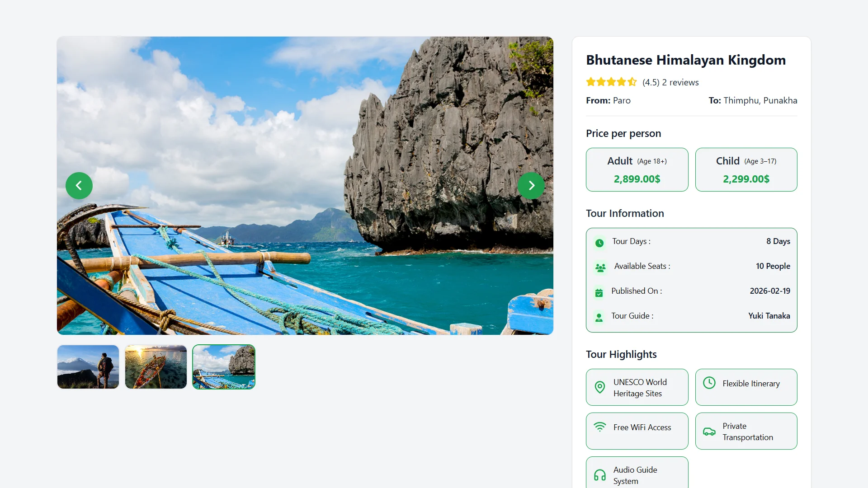This screenshot has height=488, width=868.
Task: Click the WiFi icon in highlights
Action: pyautogui.click(x=600, y=427)
